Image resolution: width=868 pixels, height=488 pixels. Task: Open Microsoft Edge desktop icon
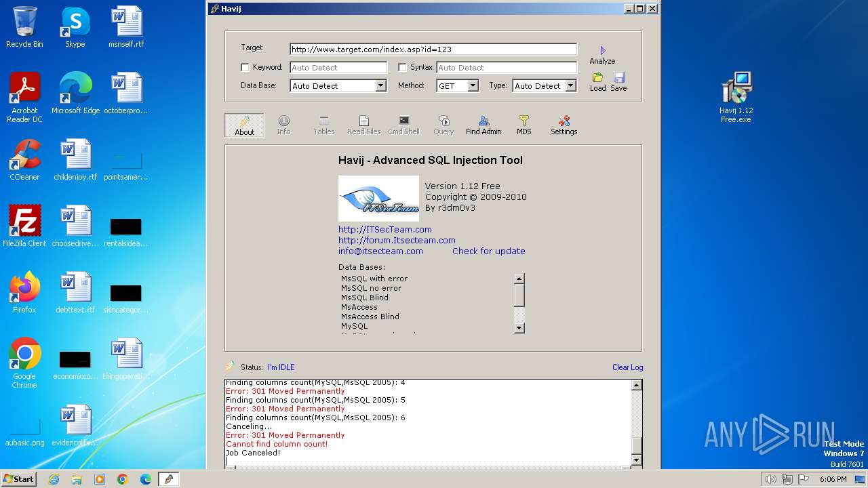tap(75, 94)
